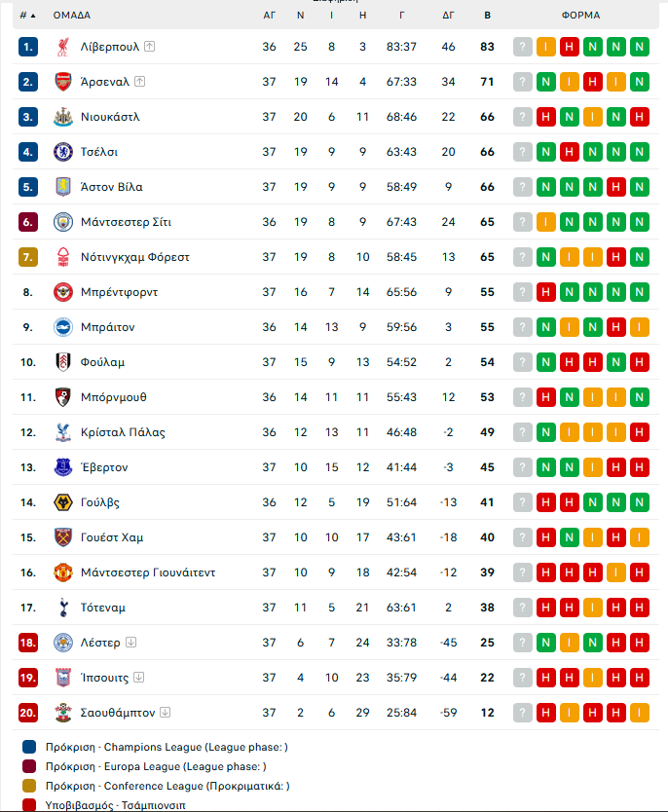Click relegation arrow icon beside Λέστερ
The height and width of the screenshot is (812, 668).
click(130, 643)
